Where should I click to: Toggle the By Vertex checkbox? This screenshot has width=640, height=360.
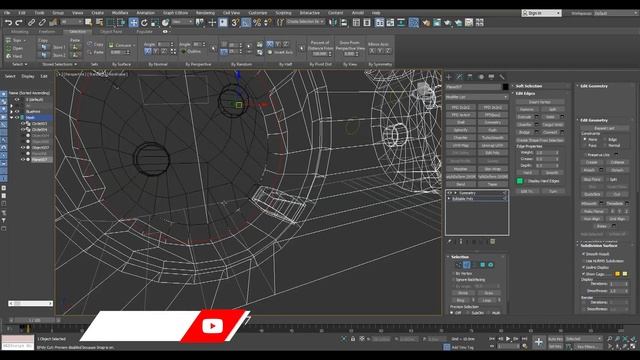click(x=453, y=273)
